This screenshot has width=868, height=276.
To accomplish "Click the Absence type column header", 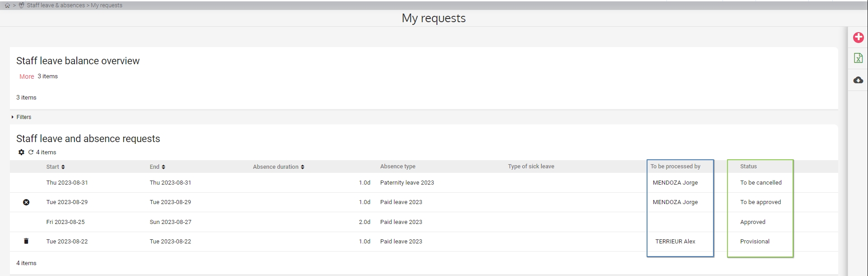I will point(398,167).
